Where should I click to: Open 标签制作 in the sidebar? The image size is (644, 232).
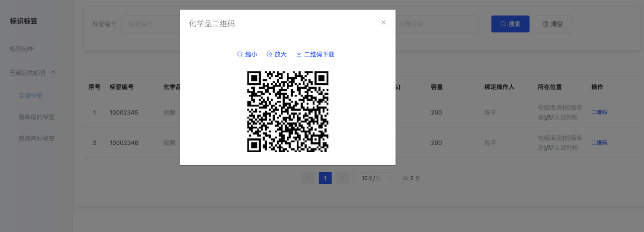tap(22, 49)
